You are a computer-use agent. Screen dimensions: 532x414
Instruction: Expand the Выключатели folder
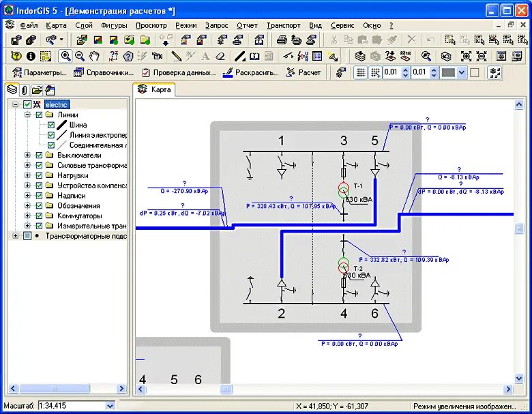(x=27, y=155)
